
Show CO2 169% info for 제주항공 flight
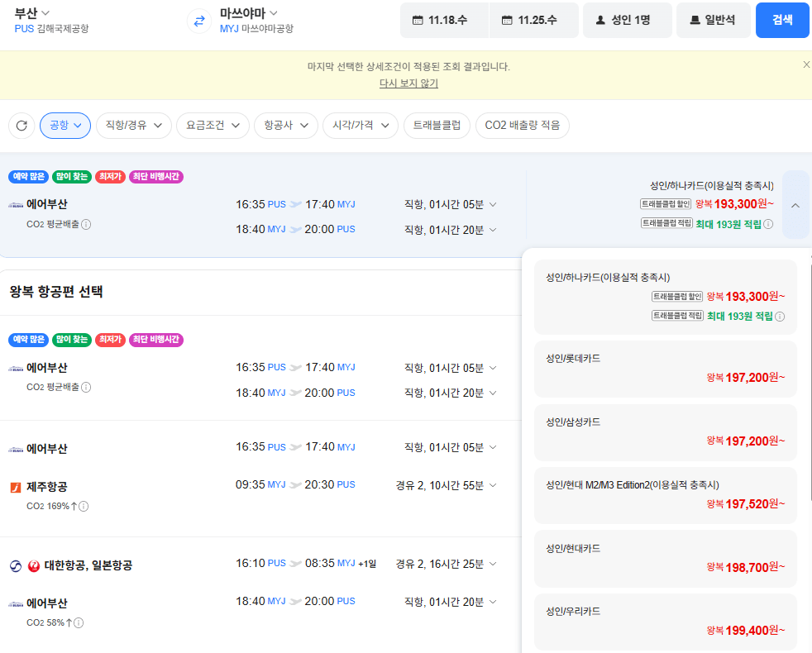(x=84, y=507)
